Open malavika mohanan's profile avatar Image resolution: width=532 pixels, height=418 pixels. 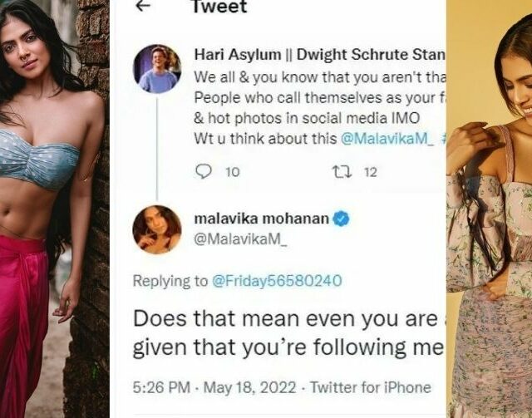coord(157,229)
